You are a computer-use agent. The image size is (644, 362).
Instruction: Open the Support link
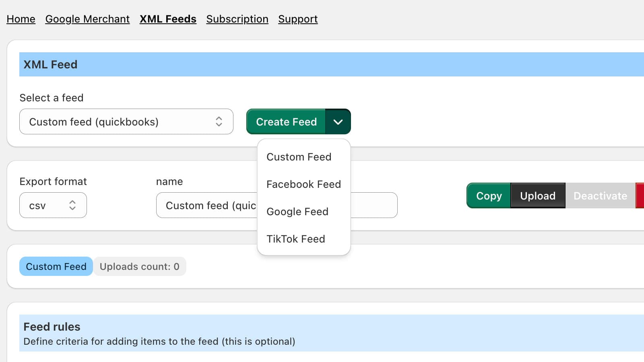coord(298,19)
